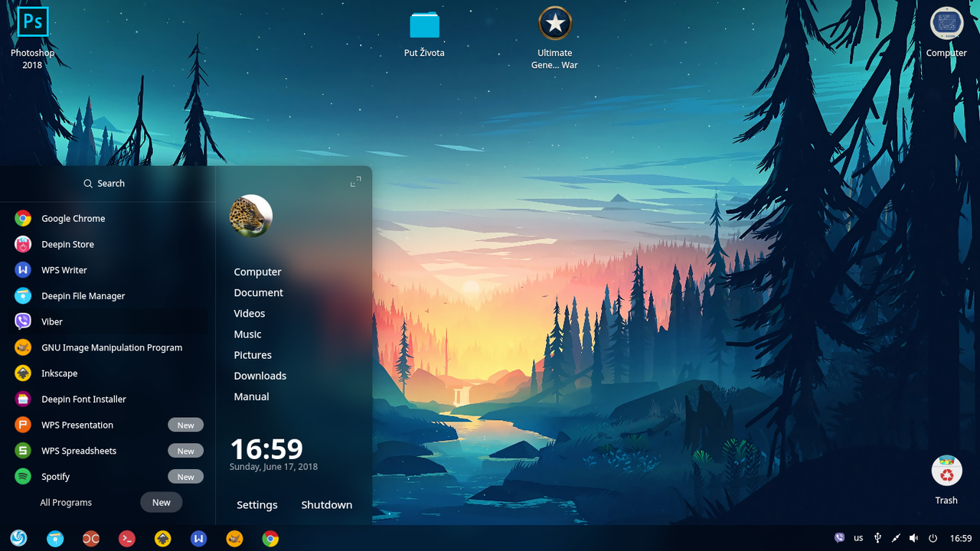The width and height of the screenshot is (980, 551).
Task: Click the Viber tray icon
Action: [x=840, y=538]
